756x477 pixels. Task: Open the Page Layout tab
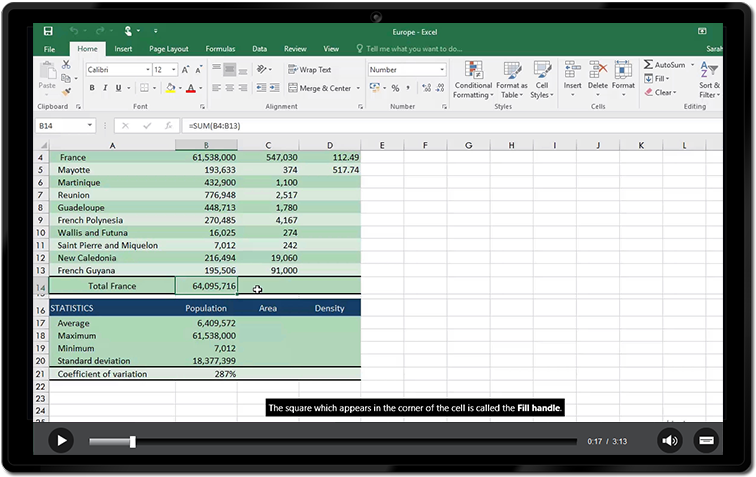point(169,48)
